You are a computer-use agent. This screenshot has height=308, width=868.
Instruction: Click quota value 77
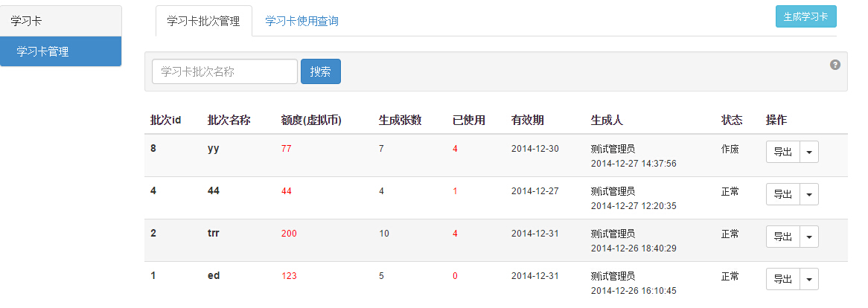coord(286,149)
